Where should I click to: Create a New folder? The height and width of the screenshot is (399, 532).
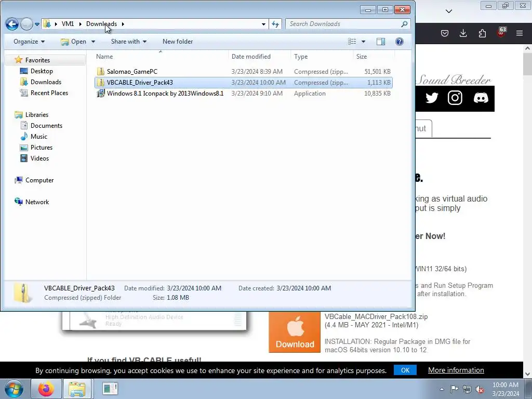tap(178, 42)
